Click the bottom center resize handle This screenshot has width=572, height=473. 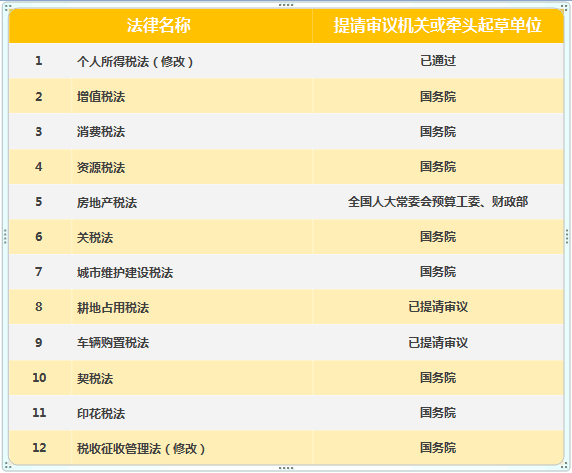[x=286, y=468]
